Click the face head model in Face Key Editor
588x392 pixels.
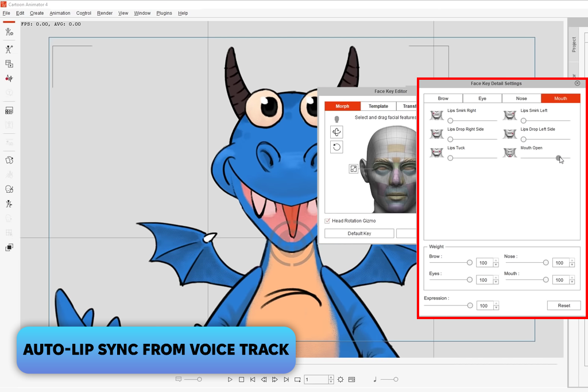[389, 169]
